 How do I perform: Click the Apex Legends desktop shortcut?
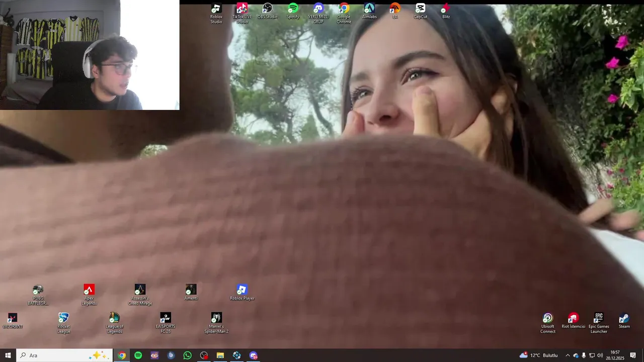(89, 295)
